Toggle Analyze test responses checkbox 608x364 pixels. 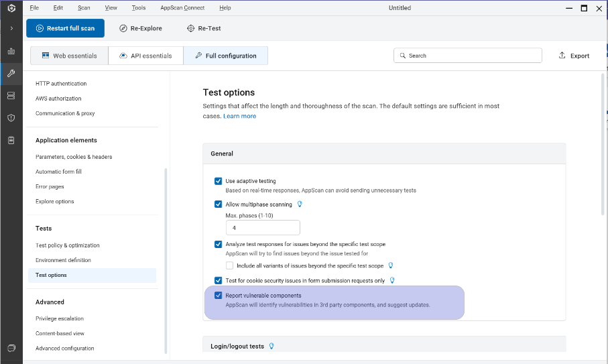click(x=219, y=244)
